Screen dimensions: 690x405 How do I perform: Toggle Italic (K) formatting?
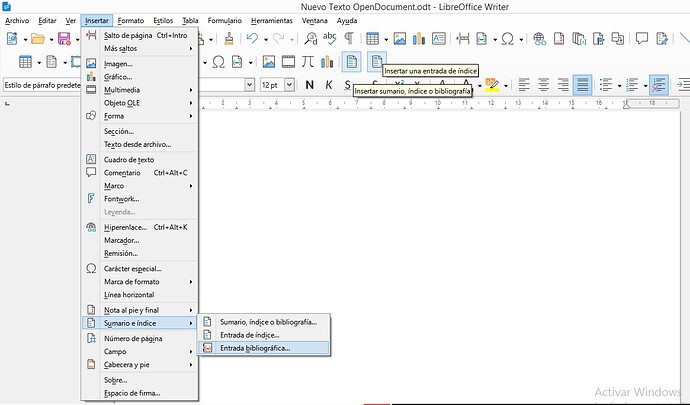(328, 85)
